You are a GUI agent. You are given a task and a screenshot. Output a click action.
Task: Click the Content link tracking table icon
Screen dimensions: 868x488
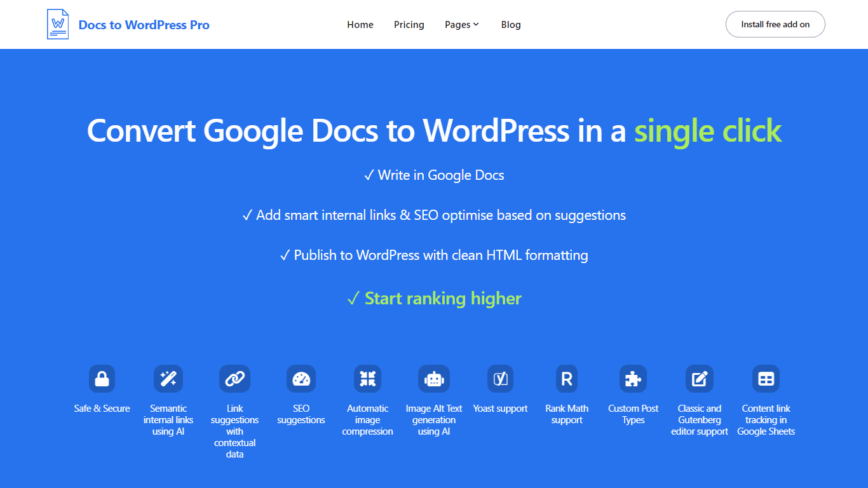pos(766,379)
